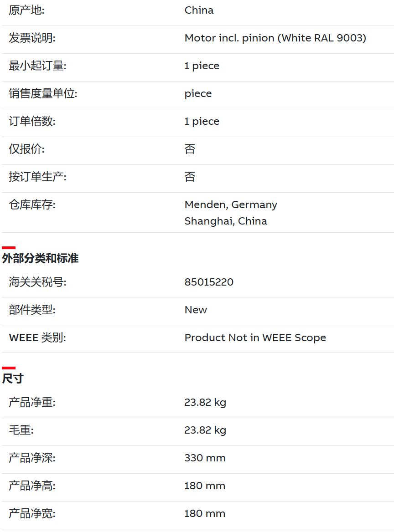The height and width of the screenshot is (532, 394).
Task: Select customs tariff number 85015220
Action: point(209,282)
